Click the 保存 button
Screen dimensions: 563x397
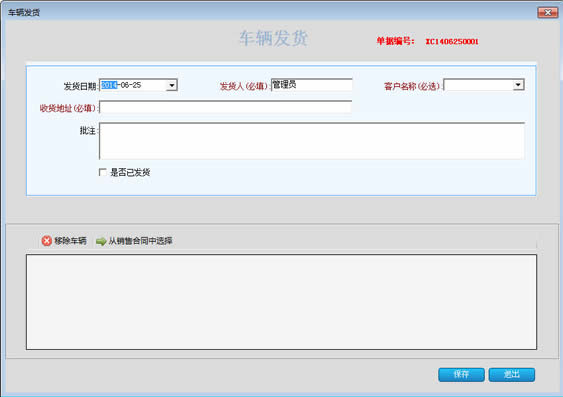pos(461,374)
